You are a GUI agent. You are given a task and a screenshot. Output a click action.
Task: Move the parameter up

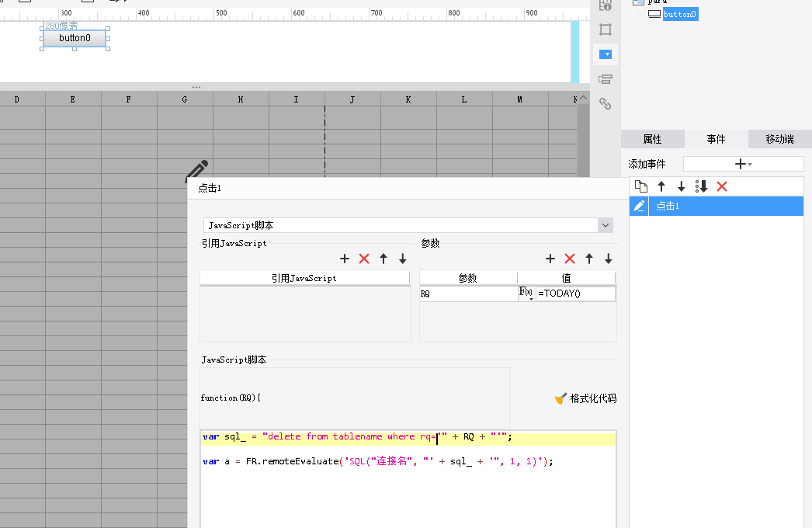589,259
